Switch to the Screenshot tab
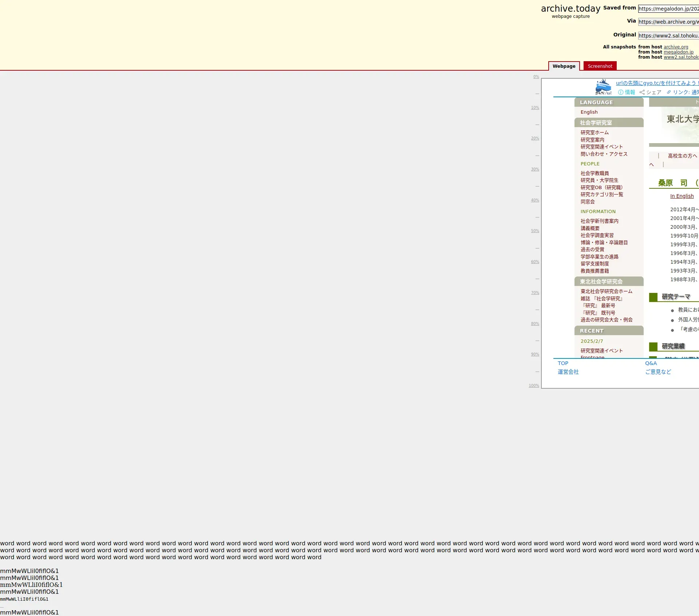The image size is (699, 616). pyautogui.click(x=600, y=66)
